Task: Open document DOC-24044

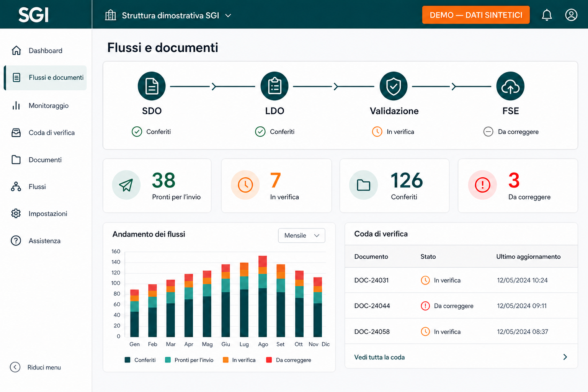Action: [372, 306]
